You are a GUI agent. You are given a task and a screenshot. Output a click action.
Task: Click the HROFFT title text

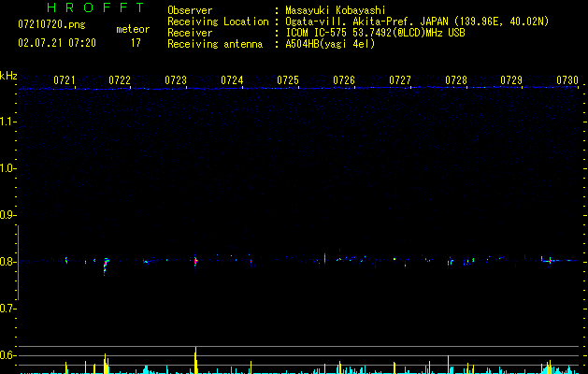pos(96,7)
